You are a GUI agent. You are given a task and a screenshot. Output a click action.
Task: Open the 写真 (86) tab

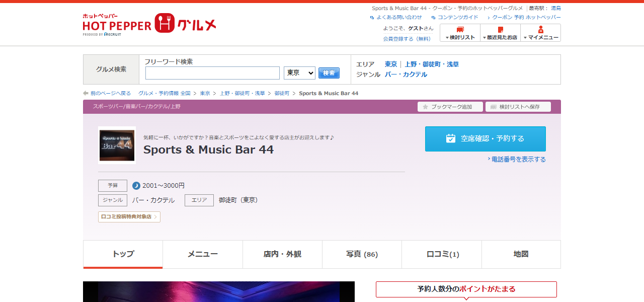tap(362, 255)
